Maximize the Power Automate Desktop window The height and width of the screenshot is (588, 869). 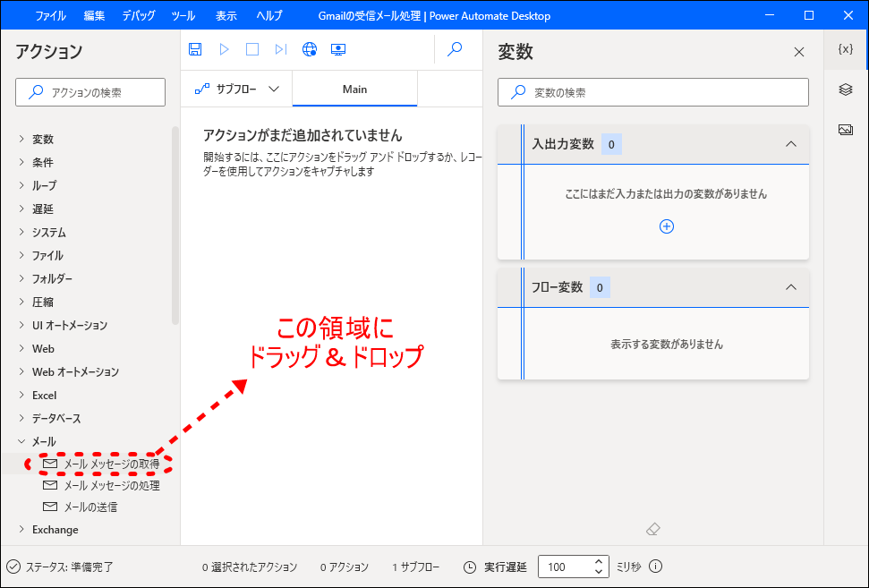[809, 15]
